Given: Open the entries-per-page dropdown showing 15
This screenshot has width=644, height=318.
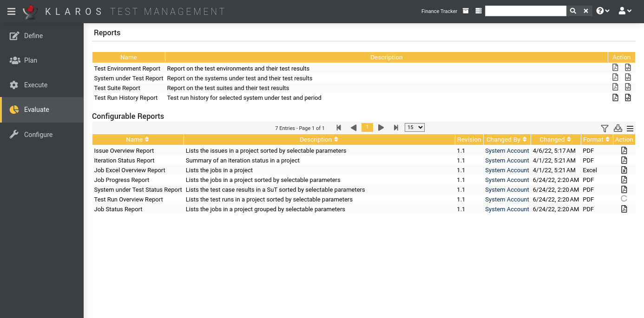Looking at the screenshot, I should [x=414, y=127].
